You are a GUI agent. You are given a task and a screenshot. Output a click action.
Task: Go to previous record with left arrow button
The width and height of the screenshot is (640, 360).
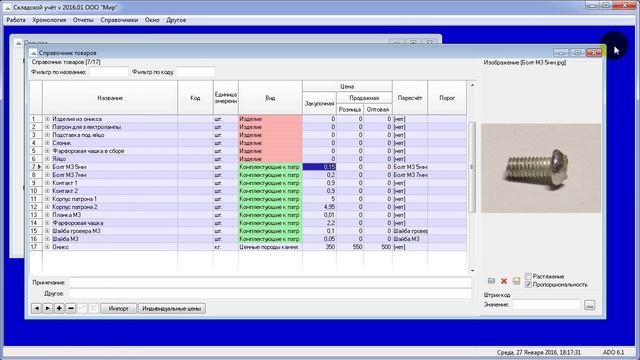[x=36, y=309]
